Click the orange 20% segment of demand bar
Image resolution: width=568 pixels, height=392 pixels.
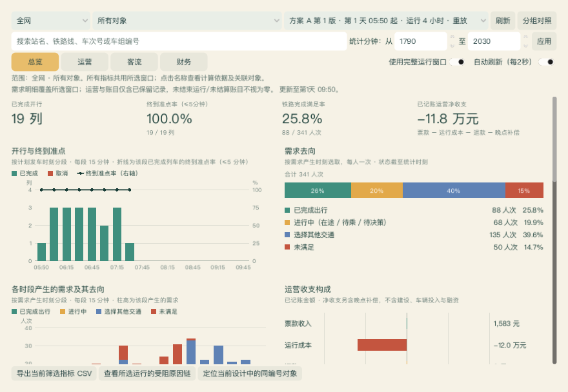pos(377,190)
